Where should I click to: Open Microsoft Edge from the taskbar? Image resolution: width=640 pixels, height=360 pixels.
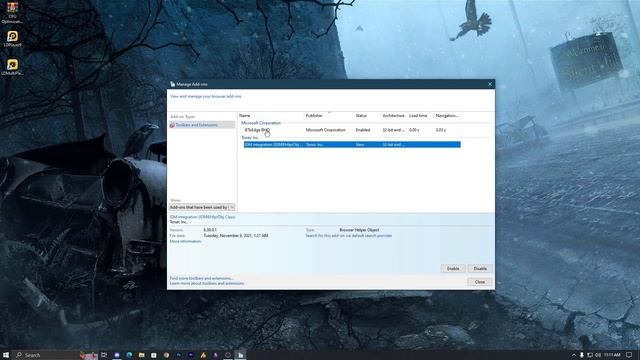129,355
